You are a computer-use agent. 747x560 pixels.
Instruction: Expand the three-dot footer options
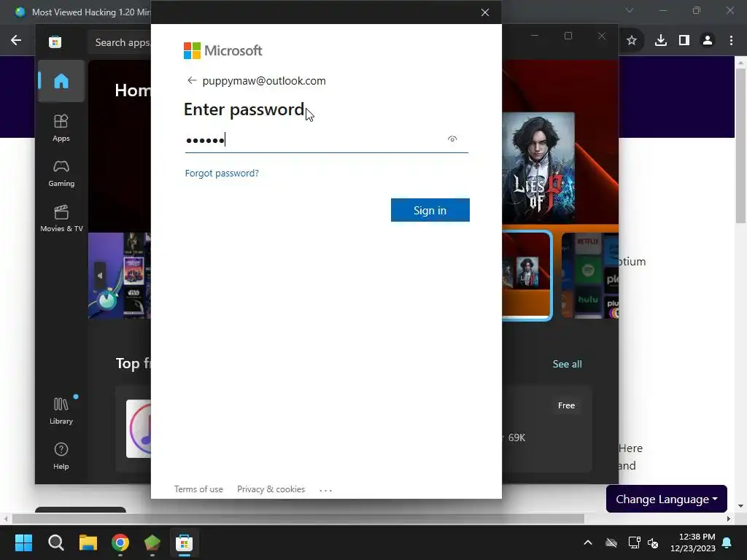325,489
